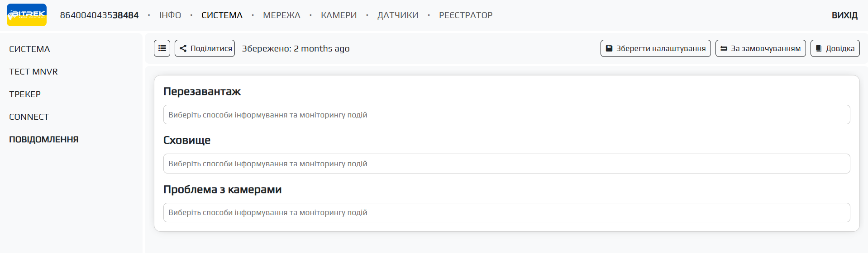Go to the КАМЕРИ tab
The width and height of the screenshot is (868, 253).
[x=339, y=15]
